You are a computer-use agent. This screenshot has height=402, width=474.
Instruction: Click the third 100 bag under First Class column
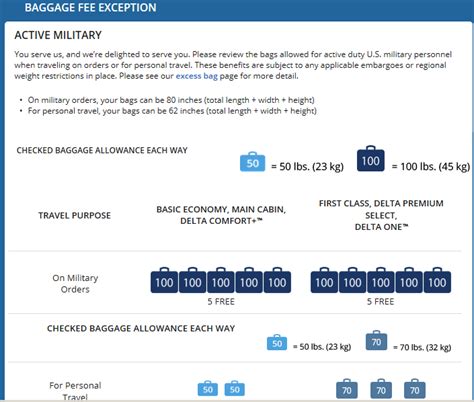pos(381,280)
